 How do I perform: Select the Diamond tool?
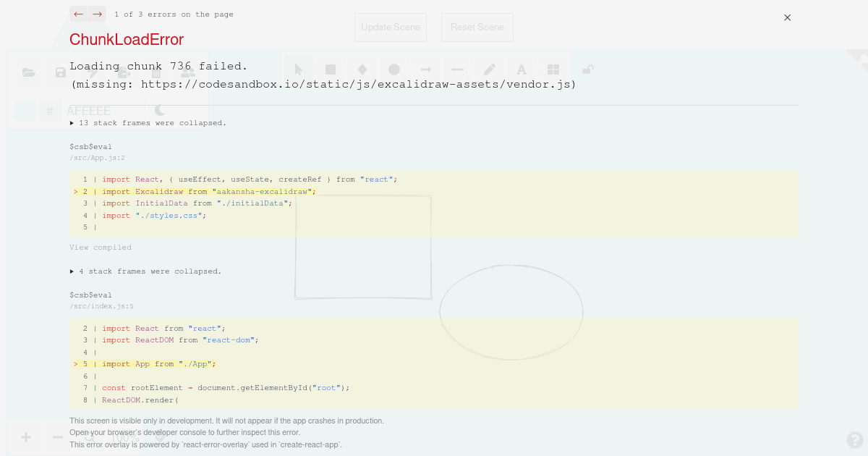click(x=362, y=69)
